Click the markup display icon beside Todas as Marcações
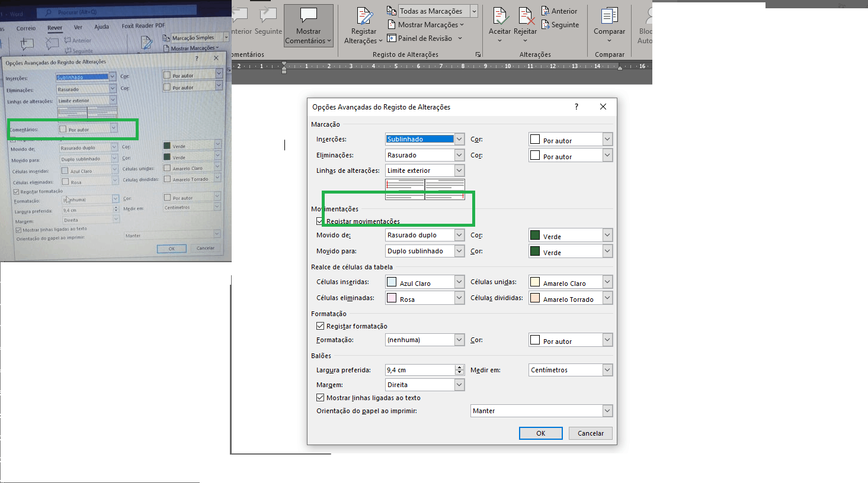This screenshot has height=483, width=868. (392, 11)
